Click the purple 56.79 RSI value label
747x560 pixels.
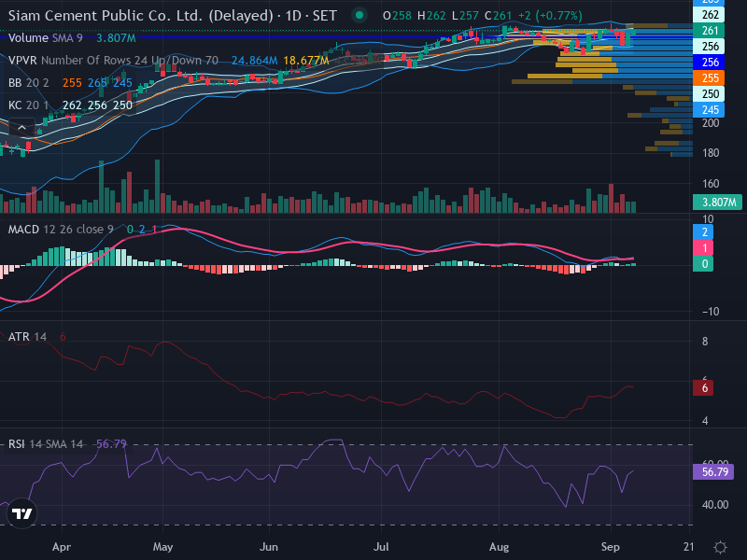(713, 472)
